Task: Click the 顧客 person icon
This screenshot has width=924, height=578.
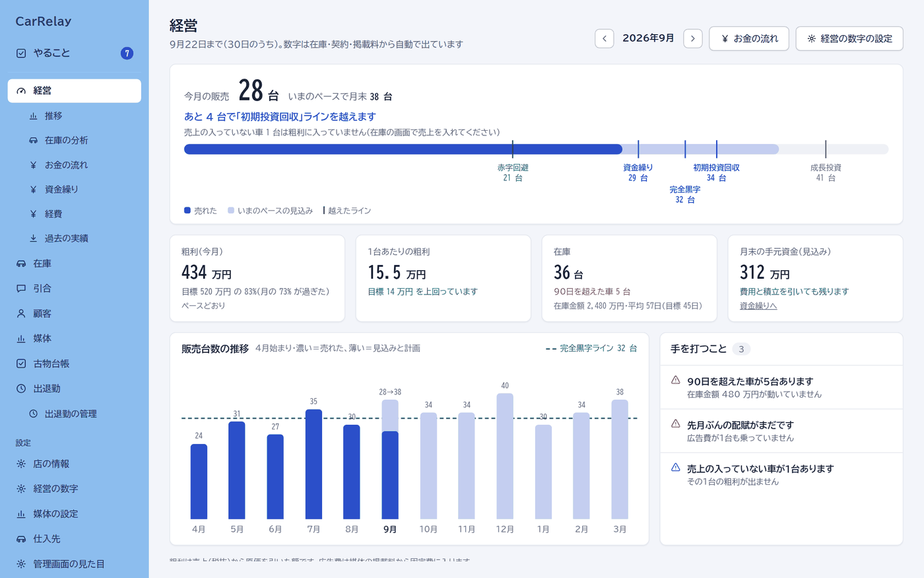Action: pos(21,314)
